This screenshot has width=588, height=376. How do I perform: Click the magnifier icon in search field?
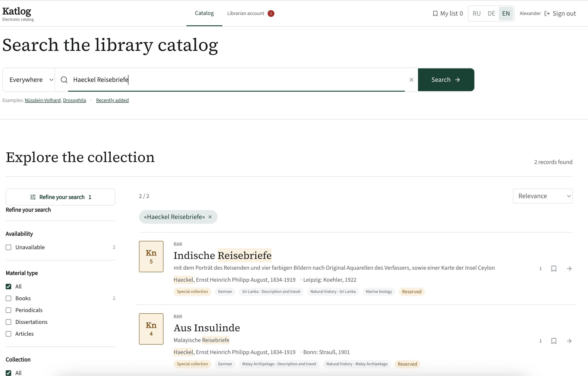click(x=64, y=80)
